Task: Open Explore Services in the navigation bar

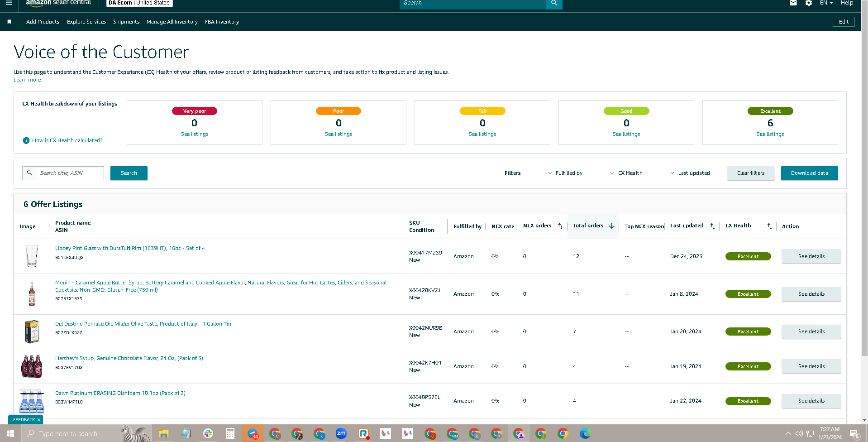Action: tap(86, 22)
